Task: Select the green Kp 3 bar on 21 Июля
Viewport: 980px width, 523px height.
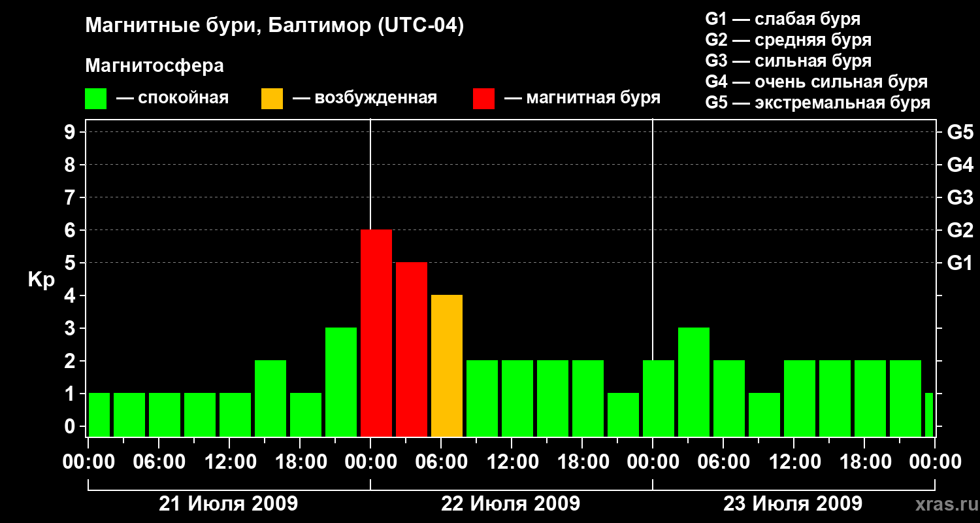Action: (341, 382)
